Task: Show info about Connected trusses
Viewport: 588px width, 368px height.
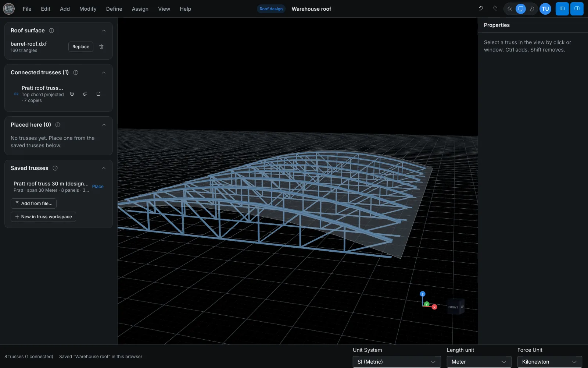Action: [x=76, y=72]
